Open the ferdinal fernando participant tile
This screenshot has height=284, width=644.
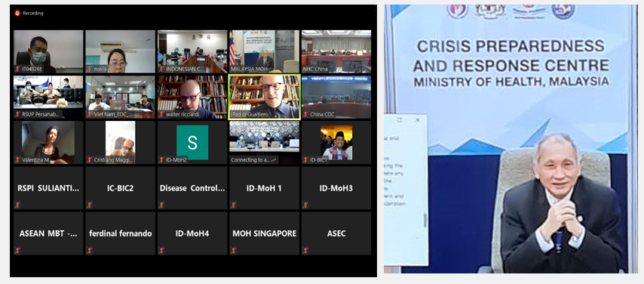click(x=121, y=233)
